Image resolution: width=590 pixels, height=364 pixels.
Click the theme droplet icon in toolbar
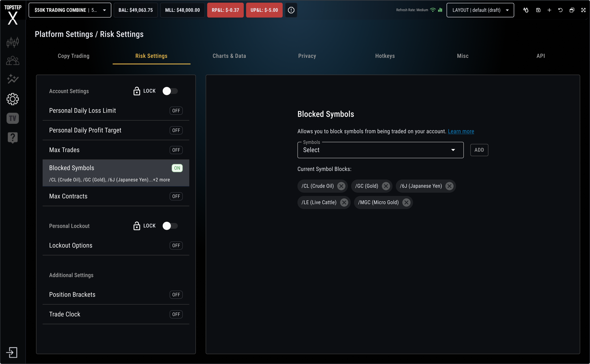click(x=526, y=10)
